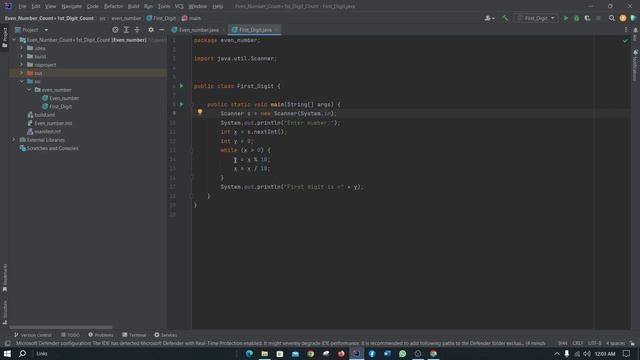The height and width of the screenshot is (360, 640).
Task: Open File Explorer from the taskbar
Action: click(264, 353)
